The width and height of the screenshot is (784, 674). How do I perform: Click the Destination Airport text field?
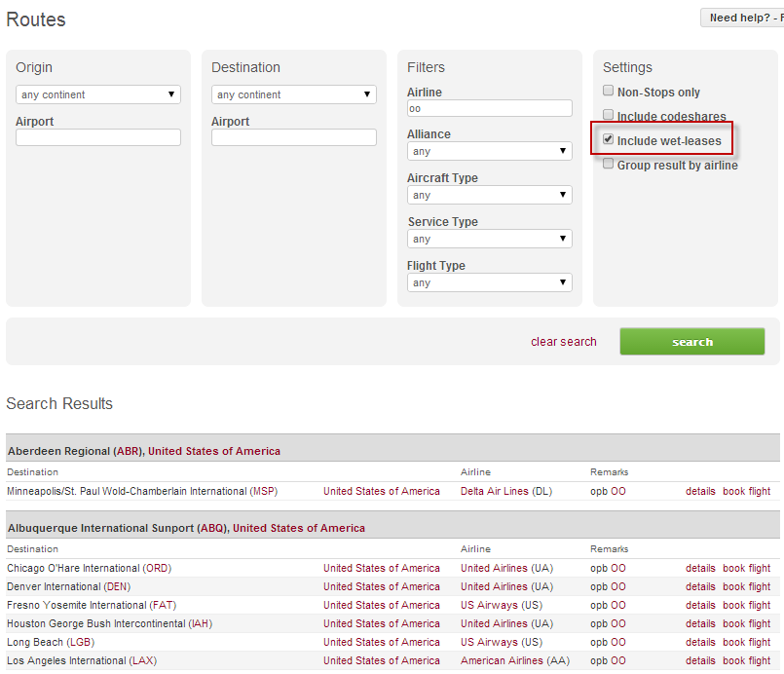click(294, 137)
